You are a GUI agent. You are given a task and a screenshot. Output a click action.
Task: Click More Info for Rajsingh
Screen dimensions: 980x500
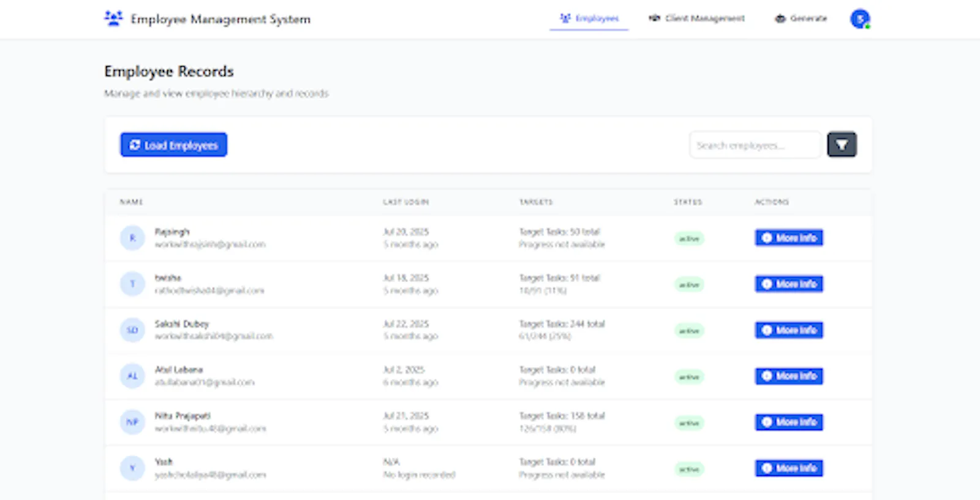coord(789,238)
